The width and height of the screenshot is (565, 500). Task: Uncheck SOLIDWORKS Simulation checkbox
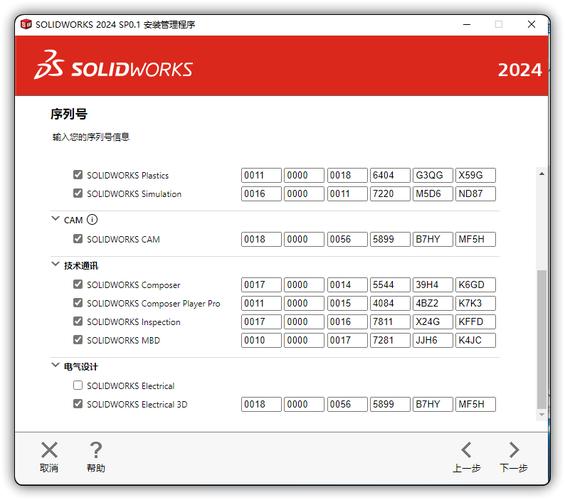point(78,193)
